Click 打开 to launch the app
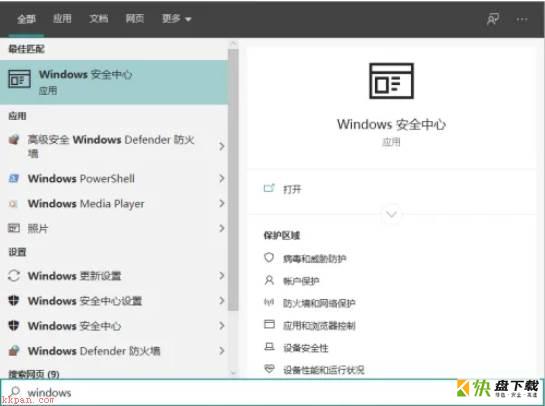Screen dimensions: 545x406 tap(292, 189)
